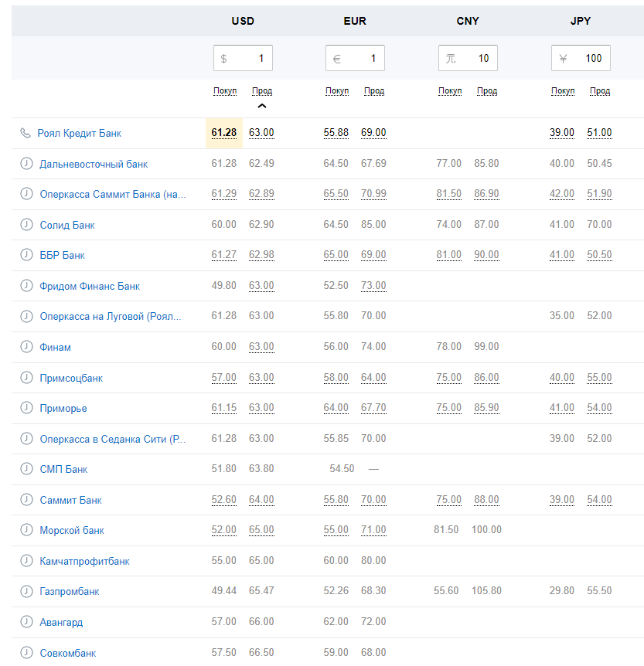
Task: Click USD sell rate 66.00 of Авангард
Action: coord(261,622)
